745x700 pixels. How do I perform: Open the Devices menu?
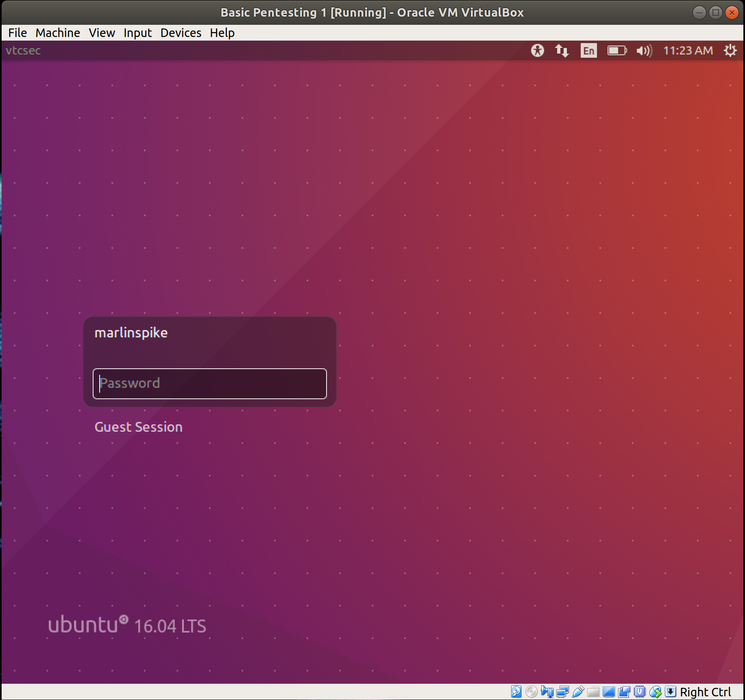[181, 33]
